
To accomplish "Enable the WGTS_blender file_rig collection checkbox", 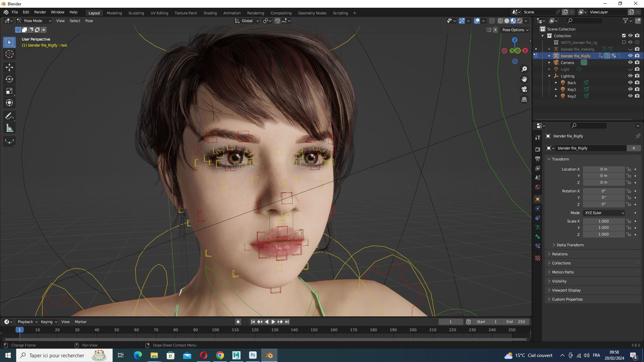I will (624, 42).
